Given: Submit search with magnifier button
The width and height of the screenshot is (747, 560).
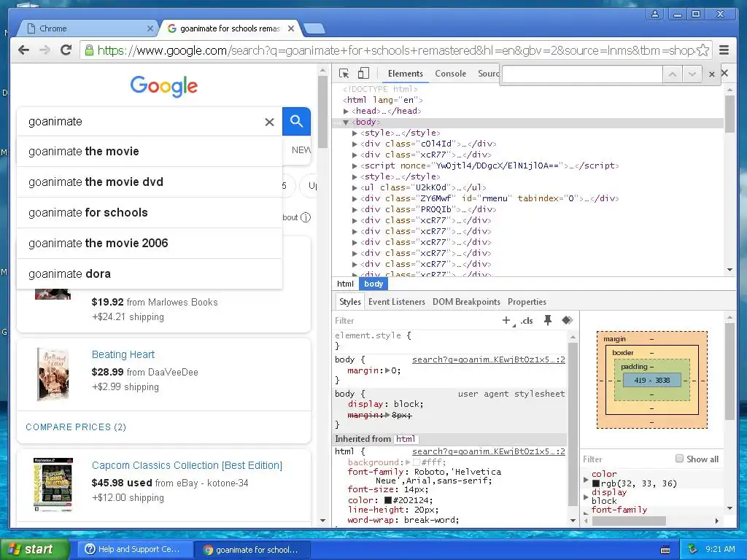Looking at the screenshot, I should pyautogui.click(x=296, y=122).
